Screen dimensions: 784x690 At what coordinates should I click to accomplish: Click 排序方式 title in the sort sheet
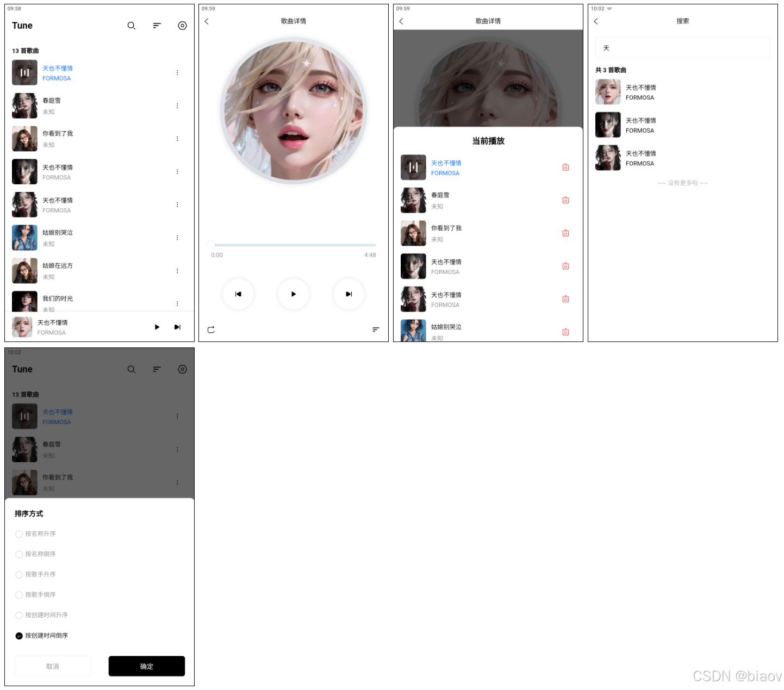tap(29, 514)
